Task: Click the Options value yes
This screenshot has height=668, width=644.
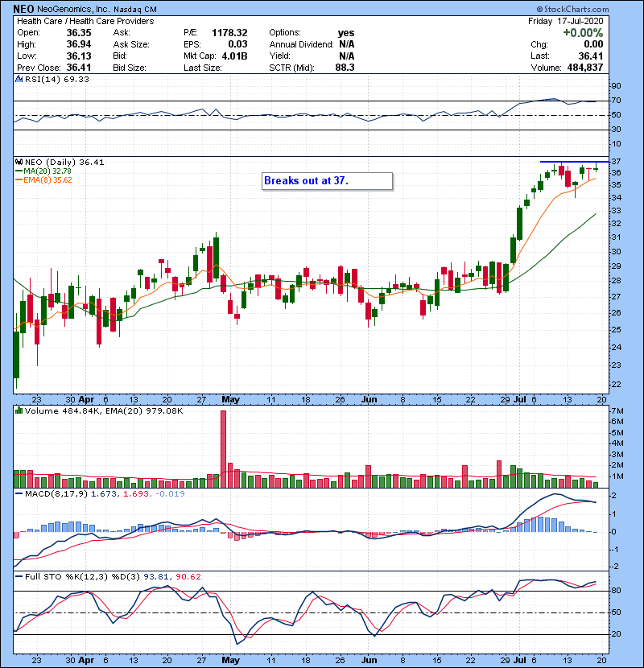Action: (x=346, y=33)
